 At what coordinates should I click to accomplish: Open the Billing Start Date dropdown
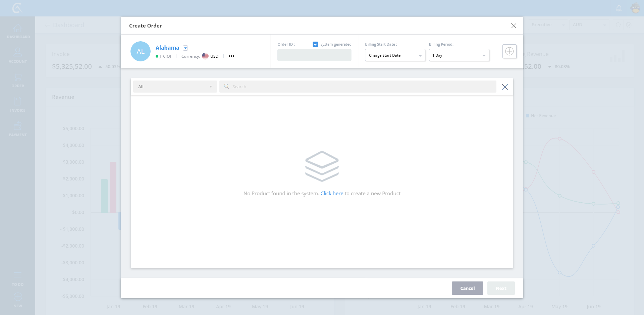click(x=395, y=55)
